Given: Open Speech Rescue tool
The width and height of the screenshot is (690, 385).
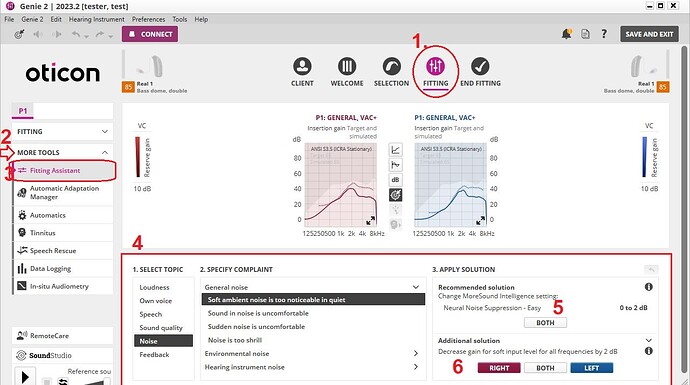Looking at the screenshot, I should tap(63, 250).
